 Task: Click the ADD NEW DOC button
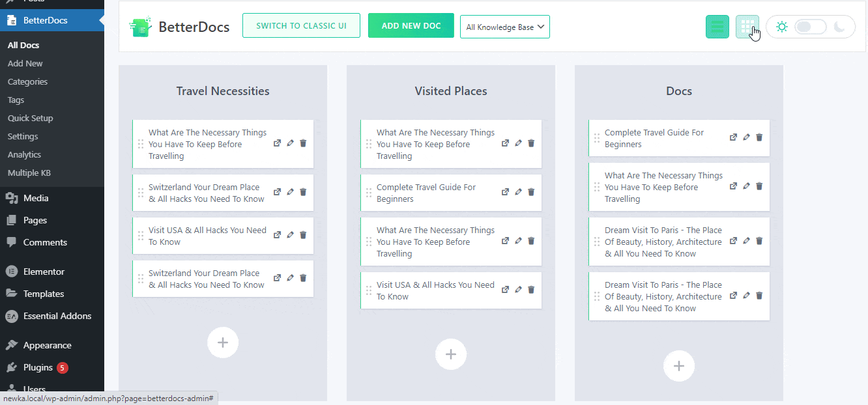click(411, 25)
